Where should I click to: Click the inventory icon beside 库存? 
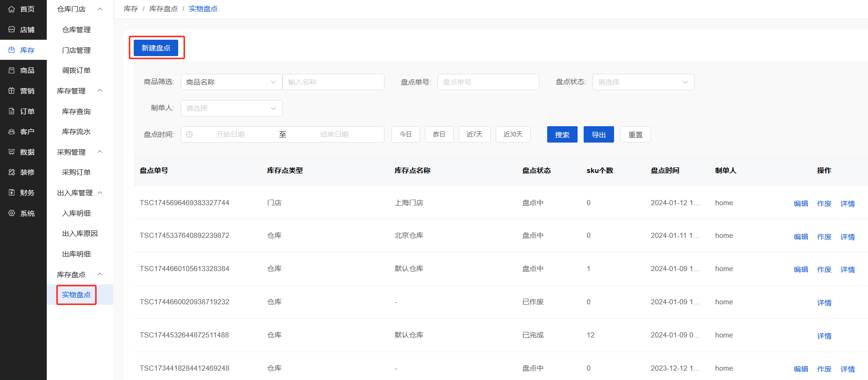click(x=12, y=50)
